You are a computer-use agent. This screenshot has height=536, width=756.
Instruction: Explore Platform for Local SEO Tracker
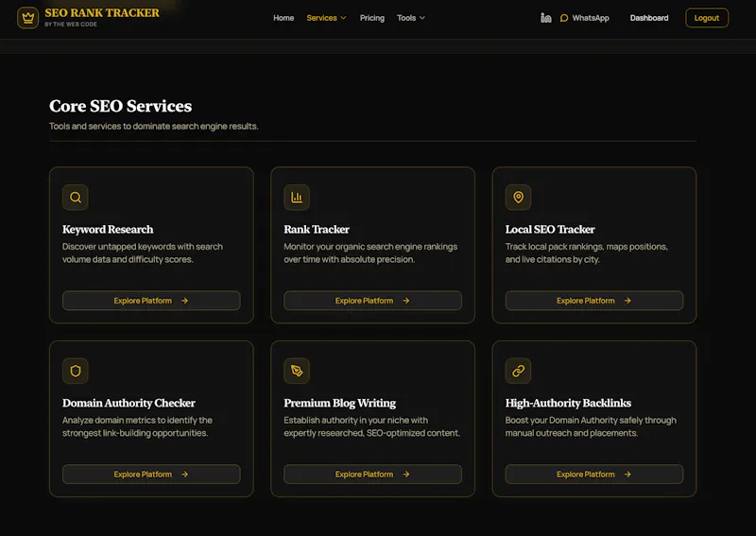pos(594,301)
